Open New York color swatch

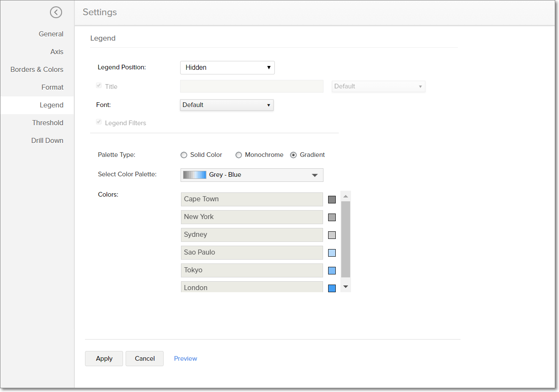[332, 217]
